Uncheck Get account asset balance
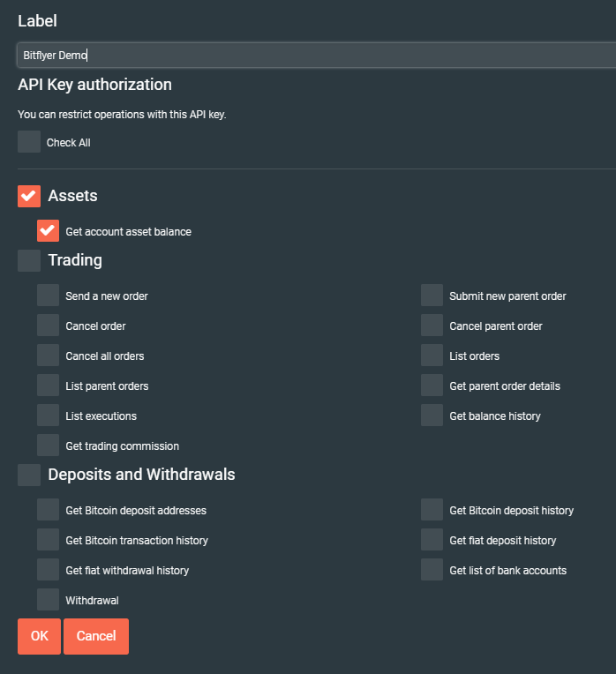This screenshot has width=616, height=674. coord(49,231)
